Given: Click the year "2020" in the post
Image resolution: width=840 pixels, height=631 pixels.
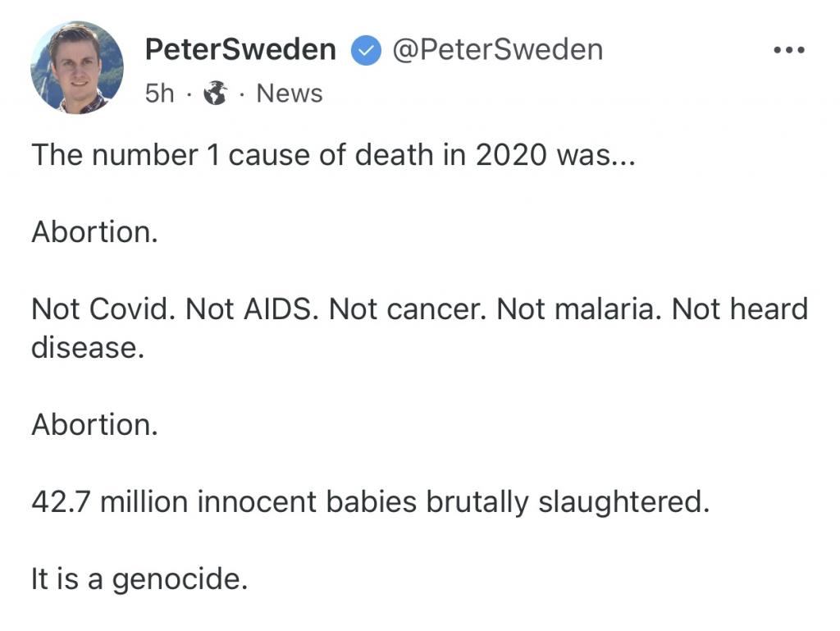Looking at the screenshot, I should [x=509, y=155].
